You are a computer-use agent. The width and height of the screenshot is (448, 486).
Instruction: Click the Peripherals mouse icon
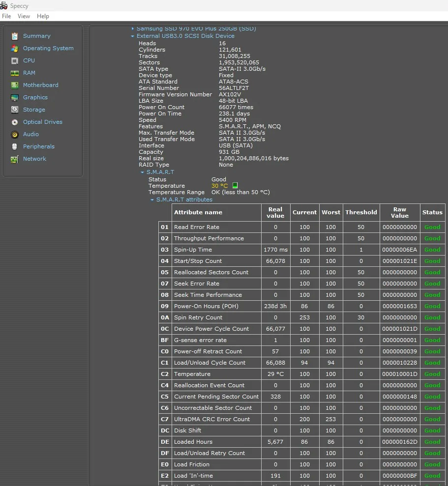(x=14, y=146)
